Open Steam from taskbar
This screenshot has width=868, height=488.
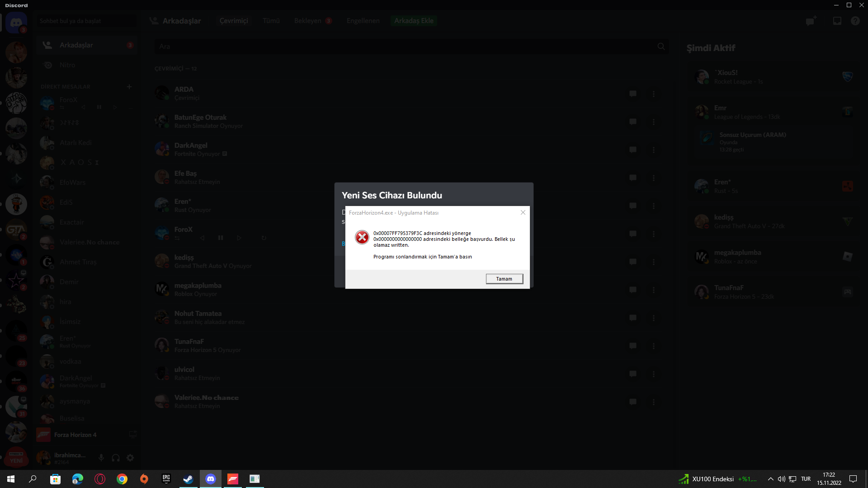pos(188,479)
